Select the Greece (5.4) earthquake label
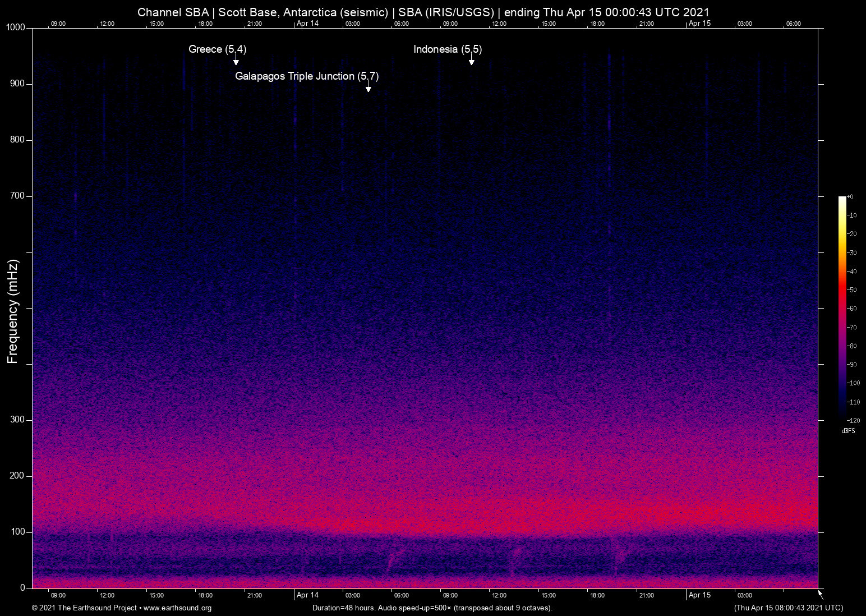Viewport: 866px width, 616px height. [217, 49]
